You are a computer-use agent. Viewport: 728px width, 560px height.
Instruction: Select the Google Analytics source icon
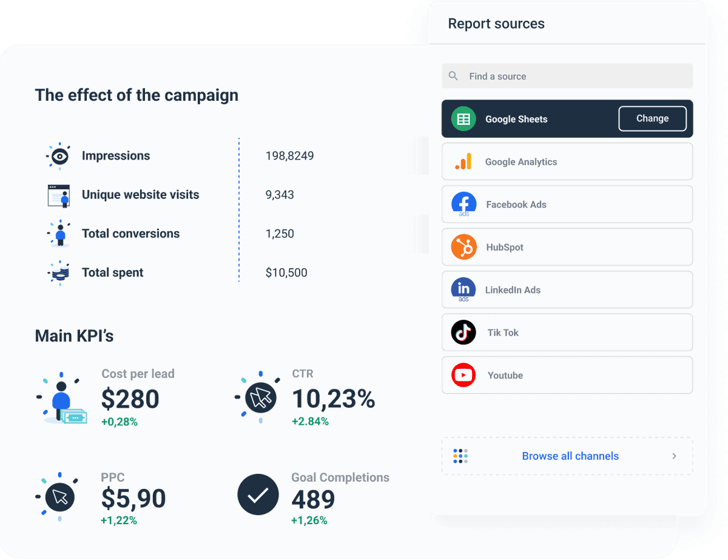point(463,161)
